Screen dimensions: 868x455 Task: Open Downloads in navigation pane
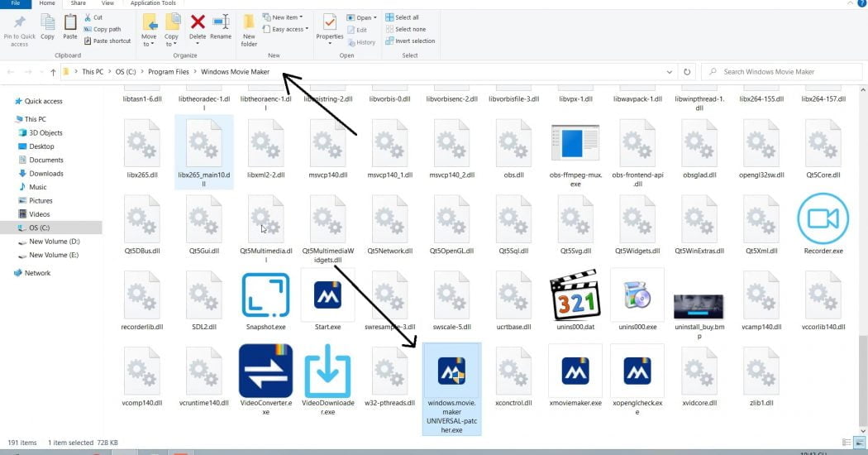[46, 174]
